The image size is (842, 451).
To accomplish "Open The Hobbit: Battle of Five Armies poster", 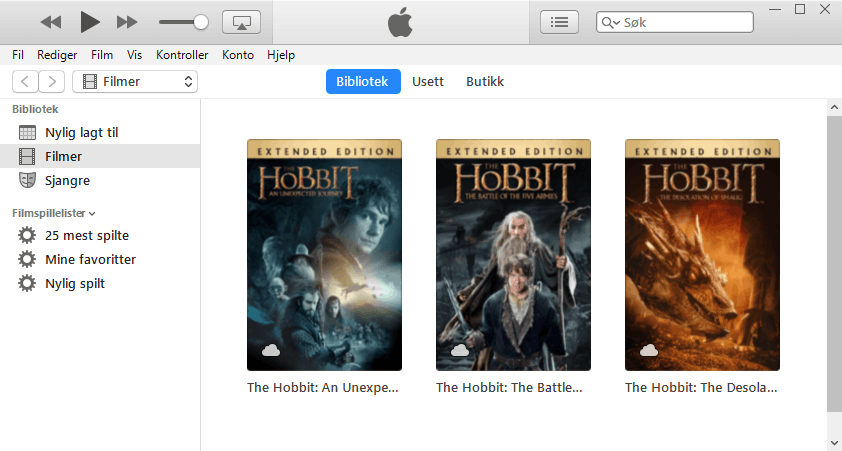I will click(513, 255).
